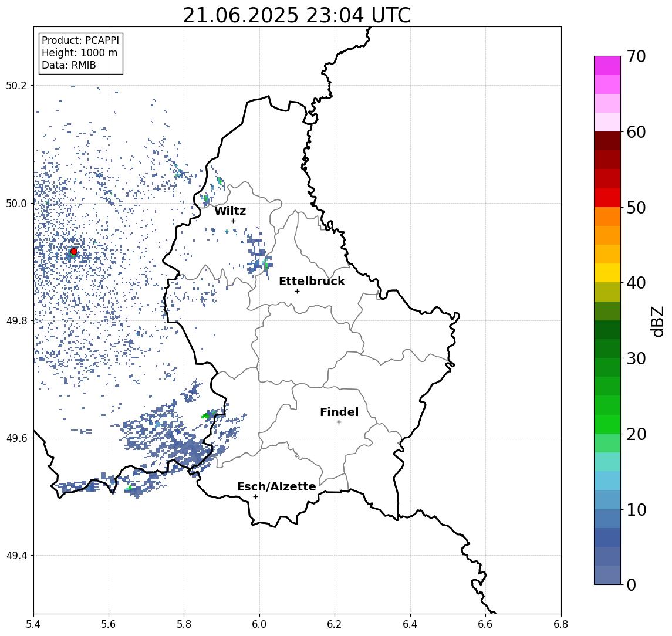The image size is (672, 636).
Task: Click the latitude tick label 50.2
Action: pos(16,85)
